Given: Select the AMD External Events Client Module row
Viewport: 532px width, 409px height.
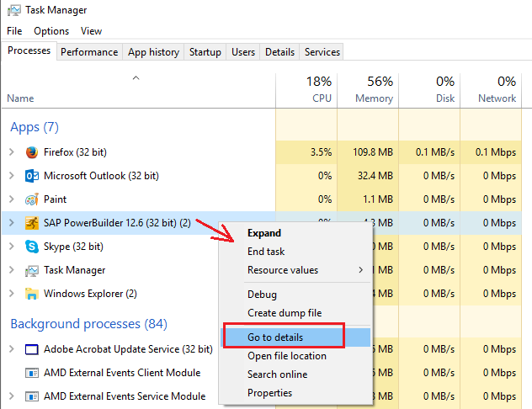Looking at the screenshot, I should [x=122, y=373].
